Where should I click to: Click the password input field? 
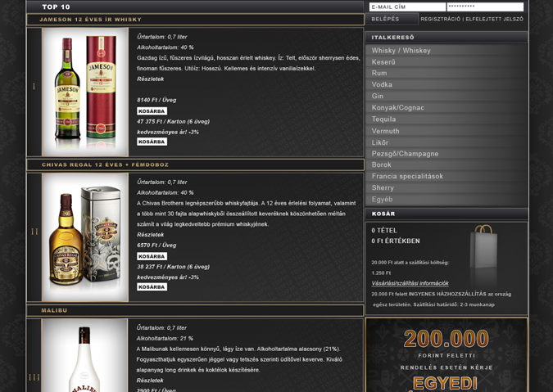485,7
